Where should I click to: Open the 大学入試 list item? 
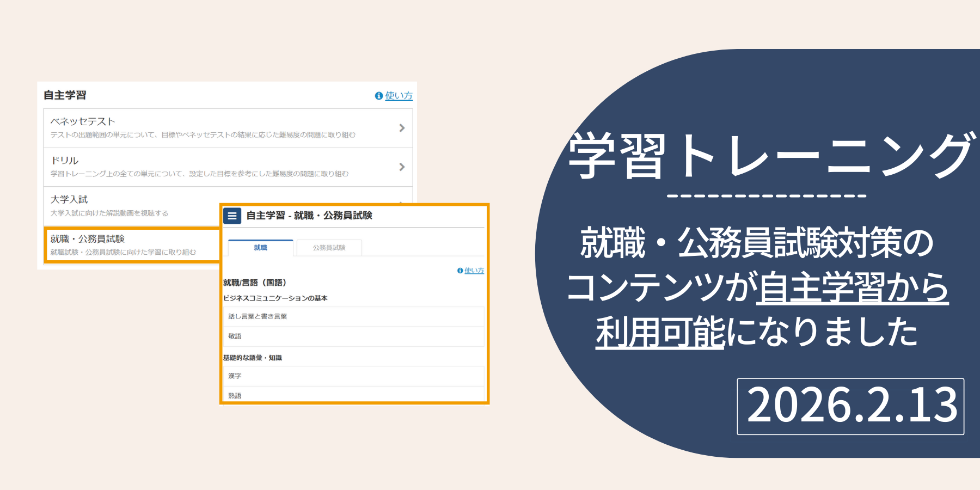point(131,206)
